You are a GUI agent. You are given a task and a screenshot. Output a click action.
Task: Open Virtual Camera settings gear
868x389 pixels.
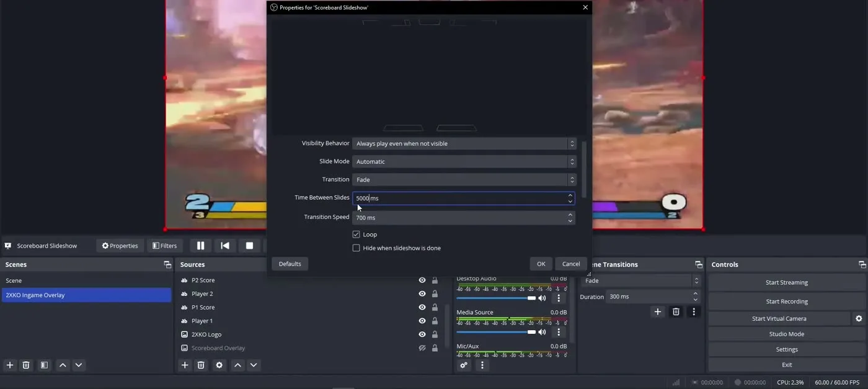(x=859, y=318)
